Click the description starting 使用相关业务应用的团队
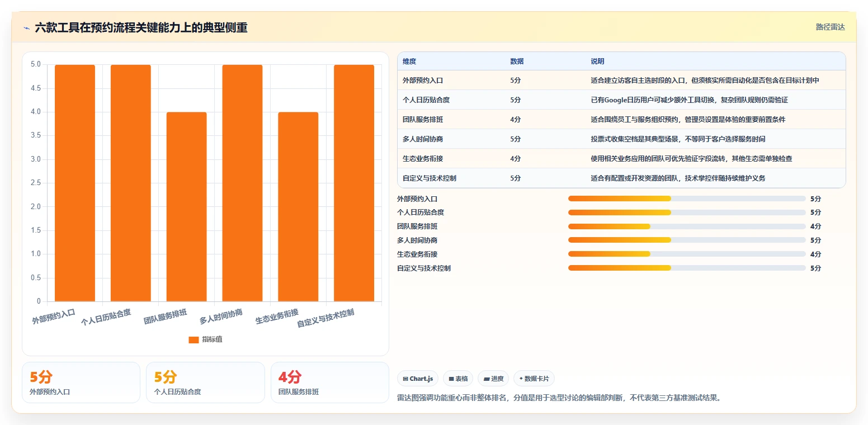This screenshot has height=425, width=868. click(691, 159)
